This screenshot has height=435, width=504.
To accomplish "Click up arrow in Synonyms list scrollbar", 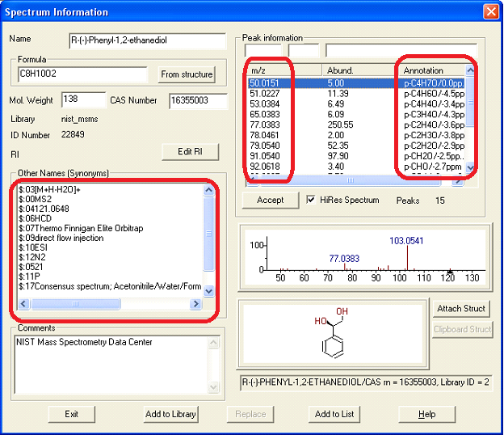I will pyautogui.click(x=209, y=190).
